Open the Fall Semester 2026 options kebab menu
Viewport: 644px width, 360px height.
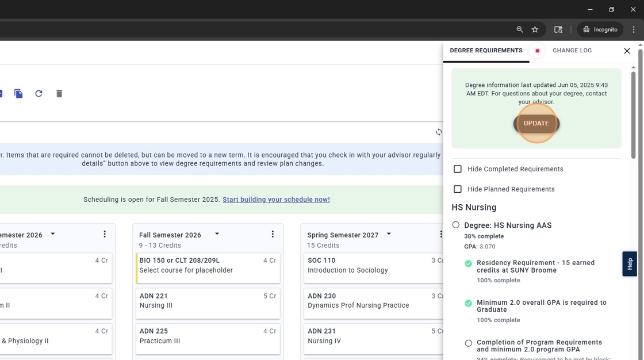[x=273, y=233]
